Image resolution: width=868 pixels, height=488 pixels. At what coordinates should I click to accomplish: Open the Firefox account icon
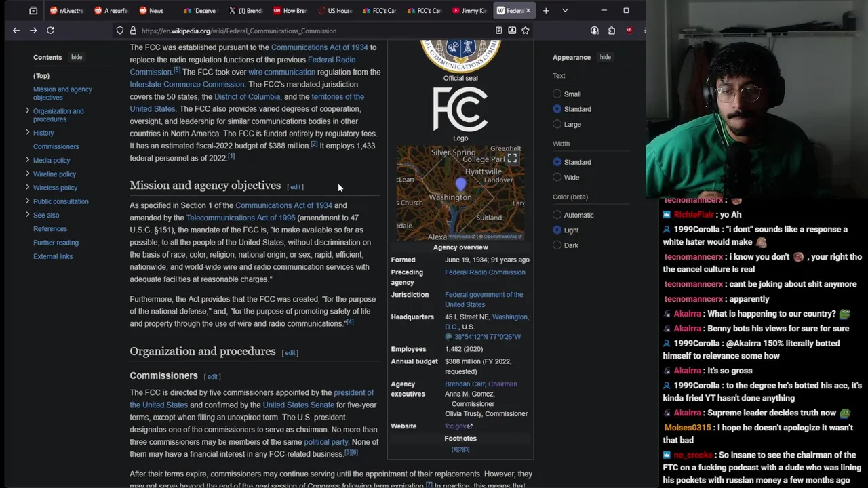coord(595,30)
